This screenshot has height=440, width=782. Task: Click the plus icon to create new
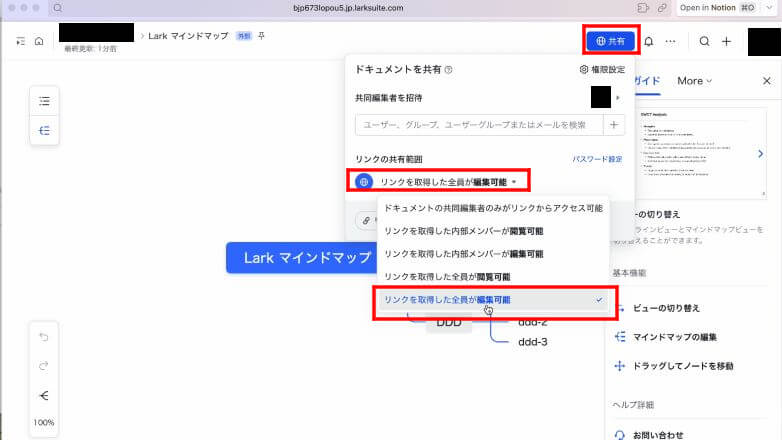pyautogui.click(x=727, y=41)
